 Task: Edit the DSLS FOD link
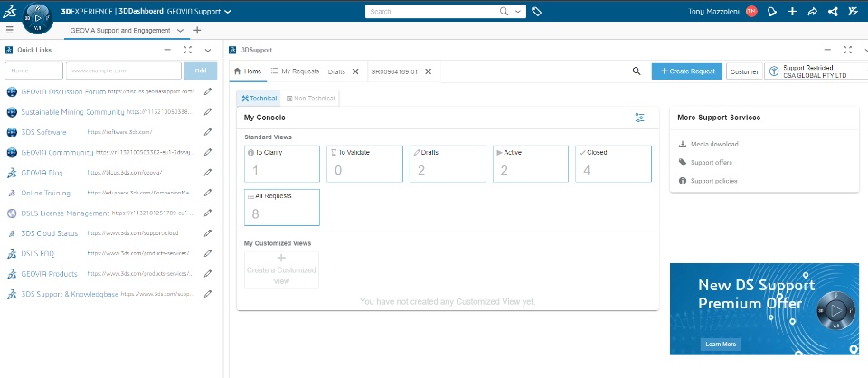(208, 253)
